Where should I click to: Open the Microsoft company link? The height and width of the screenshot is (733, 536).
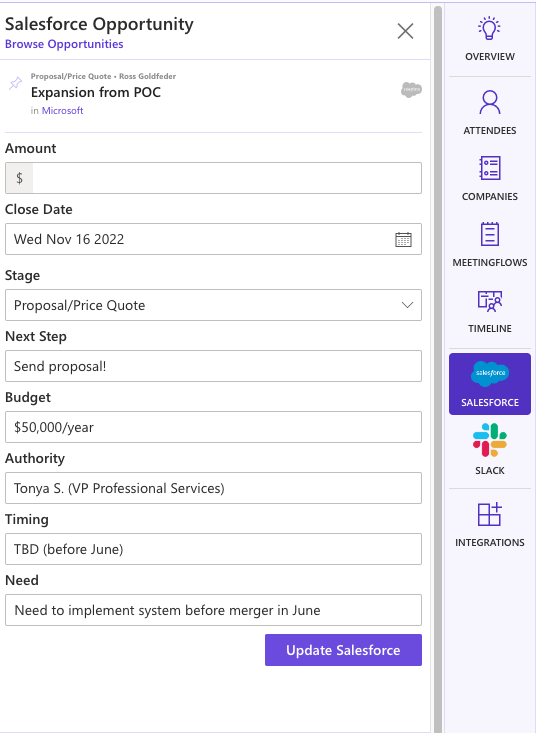[x=63, y=111]
